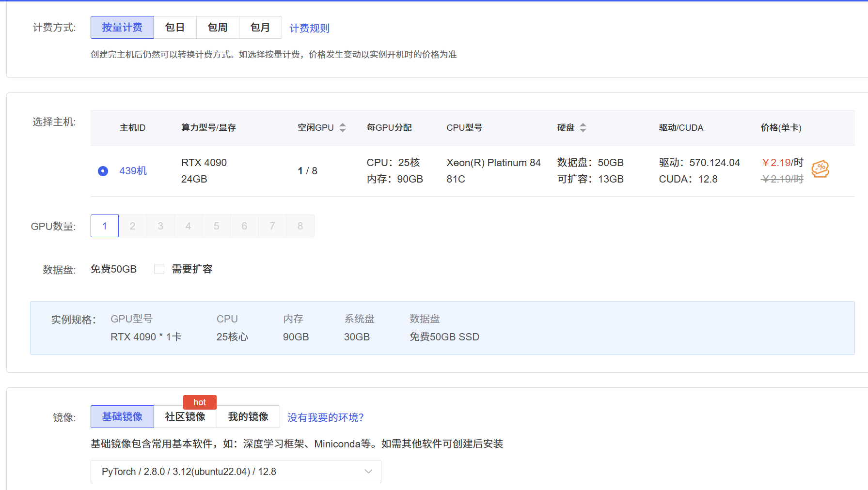The height and width of the screenshot is (490, 868).
Task: Select the 439机 host radio button
Action: (x=103, y=171)
